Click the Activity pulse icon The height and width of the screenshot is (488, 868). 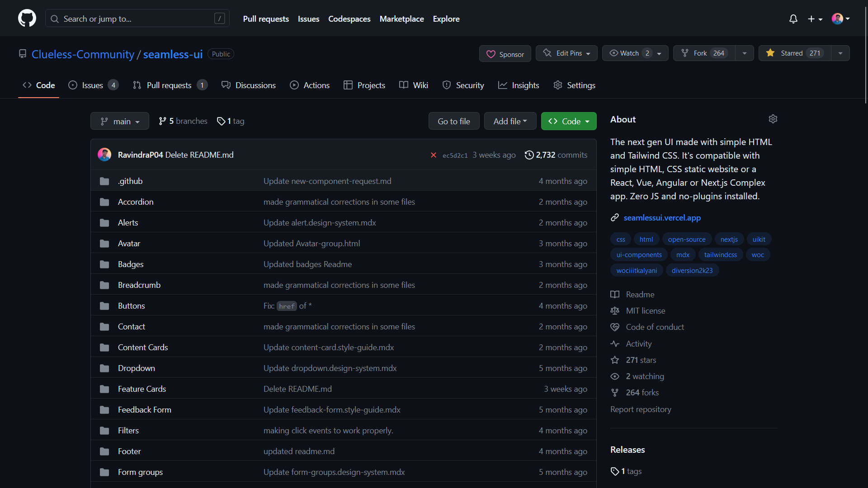[x=615, y=344]
